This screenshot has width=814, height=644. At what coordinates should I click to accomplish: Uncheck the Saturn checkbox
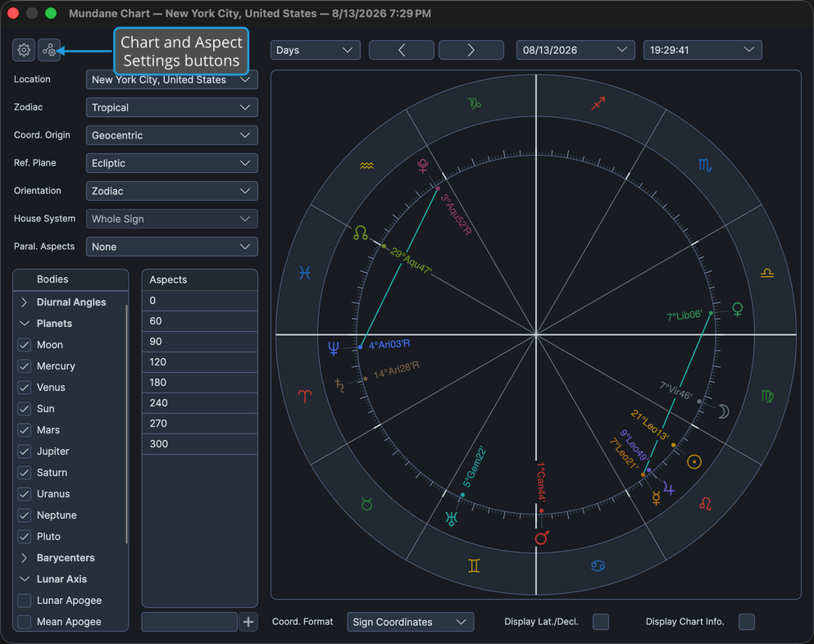coord(25,472)
